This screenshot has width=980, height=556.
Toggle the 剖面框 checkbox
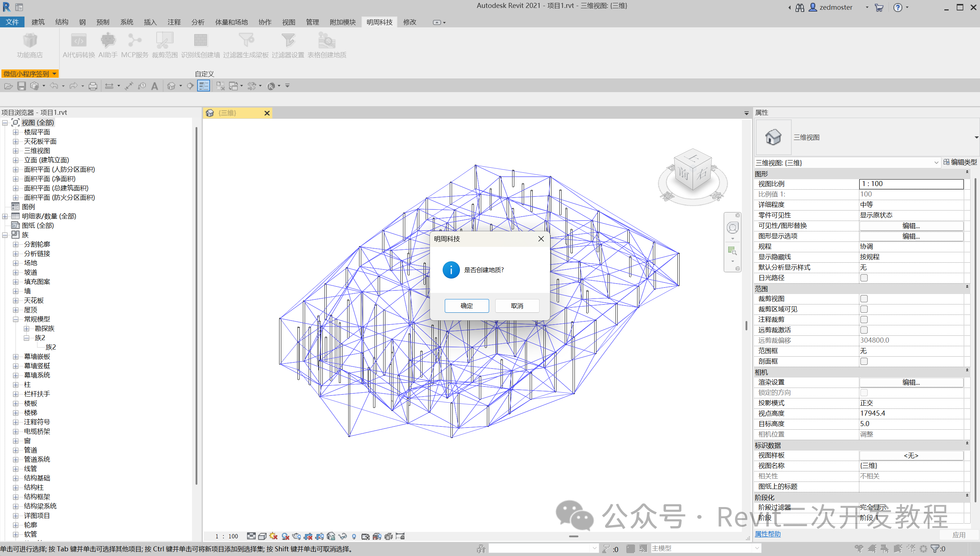coord(864,361)
